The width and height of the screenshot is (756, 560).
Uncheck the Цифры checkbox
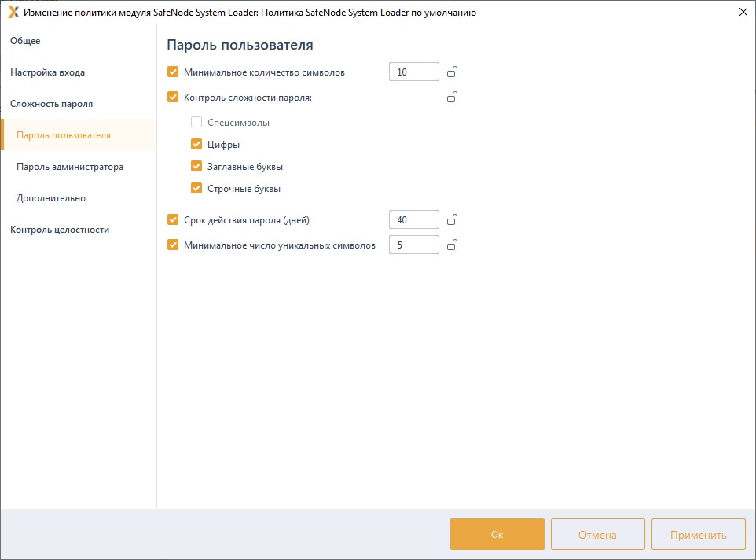196,145
